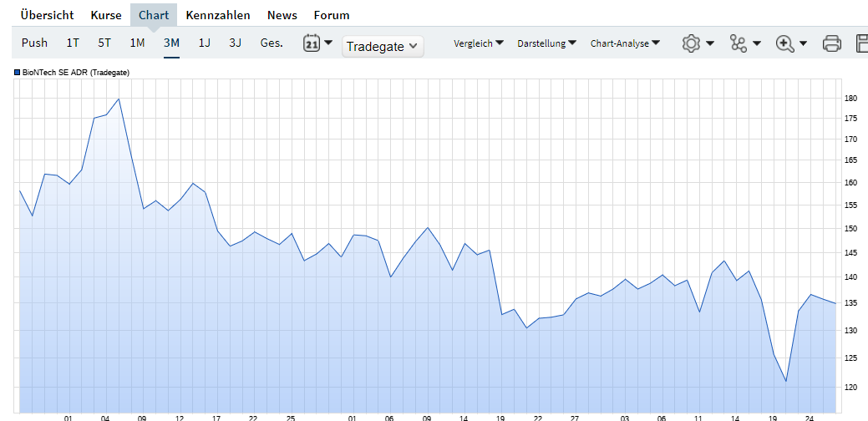Show the Ges. full time range

click(272, 43)
